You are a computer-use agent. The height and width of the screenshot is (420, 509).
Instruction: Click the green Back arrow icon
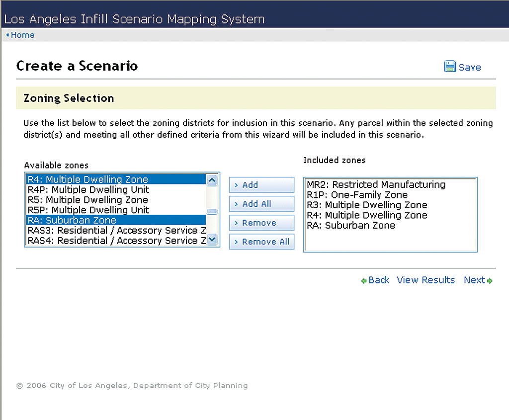[364, 281]
